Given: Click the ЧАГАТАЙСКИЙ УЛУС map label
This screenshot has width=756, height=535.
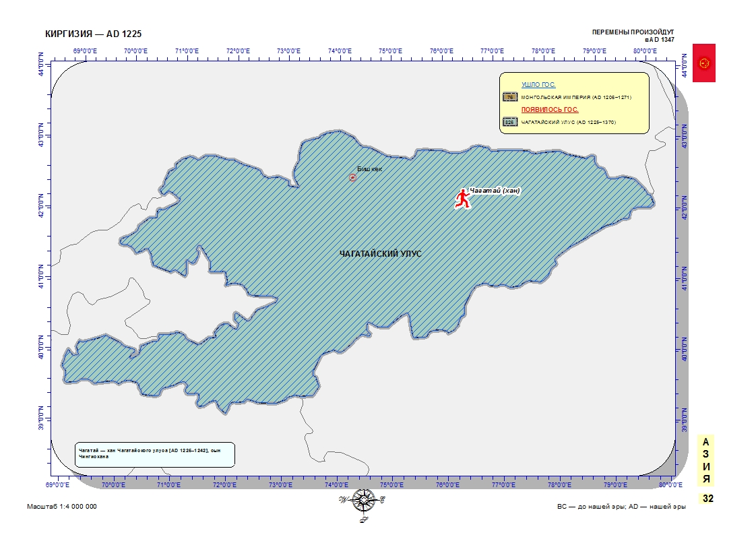Looking at the screenshot, I should pos(381,254).
